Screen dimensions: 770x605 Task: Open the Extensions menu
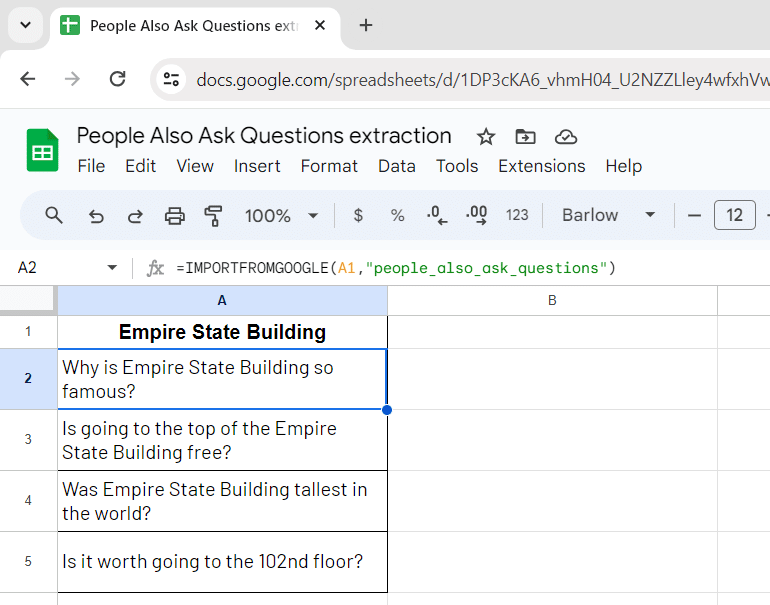[x=541, y=166]
